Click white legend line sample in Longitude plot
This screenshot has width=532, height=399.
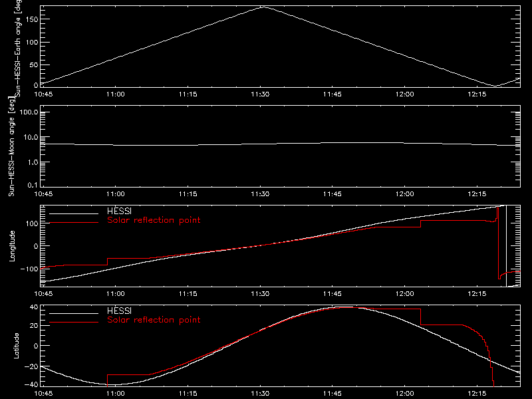coord(74,213)
